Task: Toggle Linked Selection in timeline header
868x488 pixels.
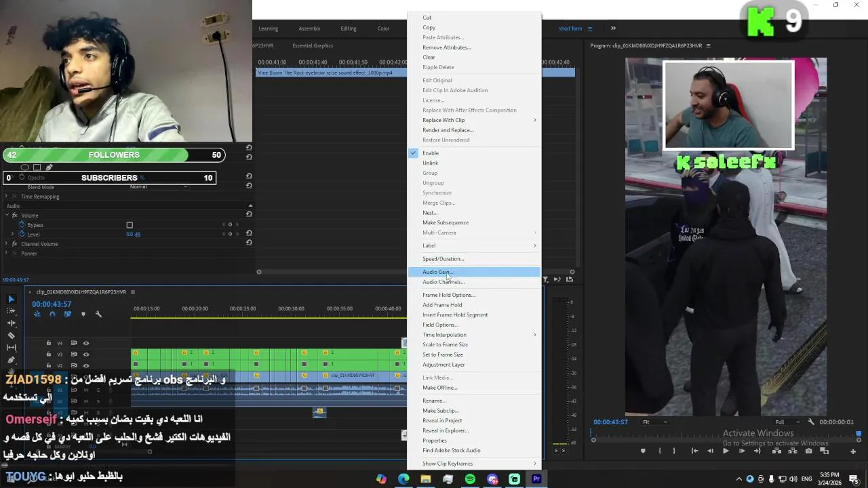Action: tap(67, 314)
